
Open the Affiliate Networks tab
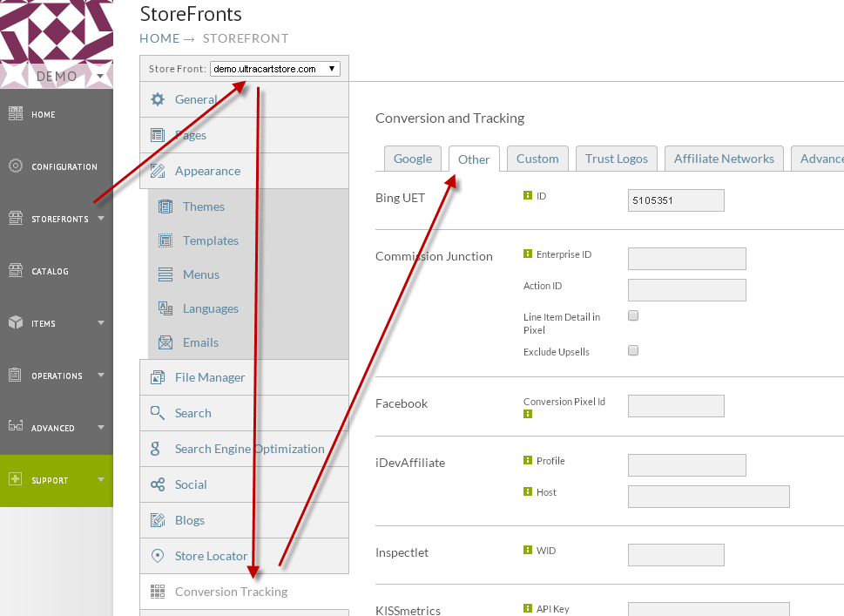724,159
